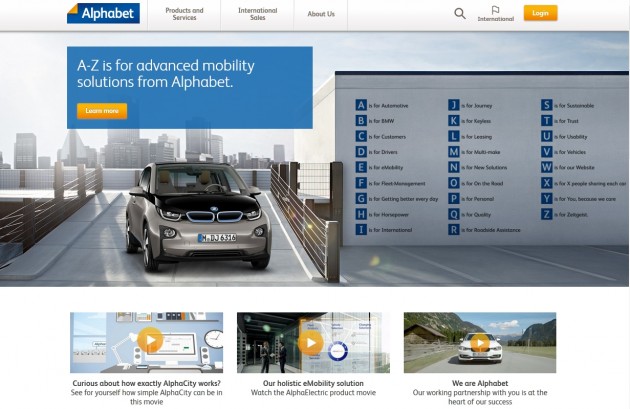Click the letter L tile for Leasing
The height and width of the screenshot is (409, 630).
[x=453, y=136]
